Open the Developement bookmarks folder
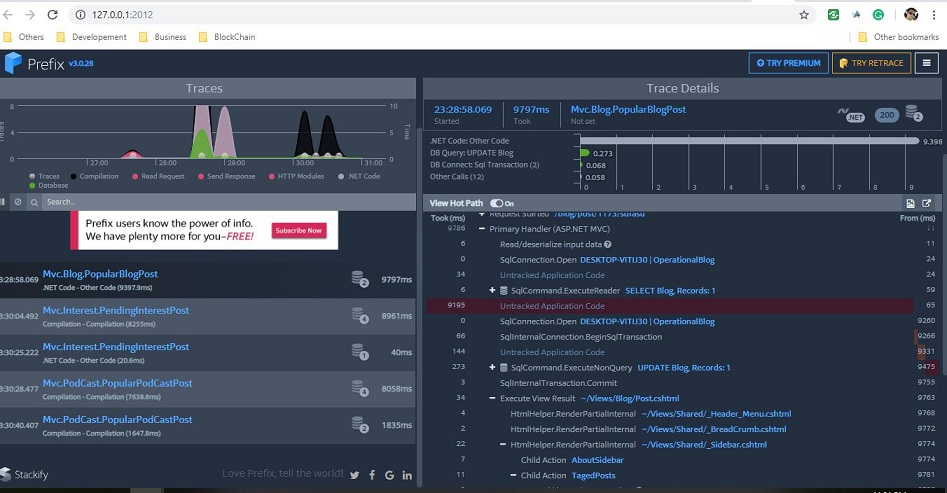The width and height of the screenshot is (947, 493). tap(91, 37)
